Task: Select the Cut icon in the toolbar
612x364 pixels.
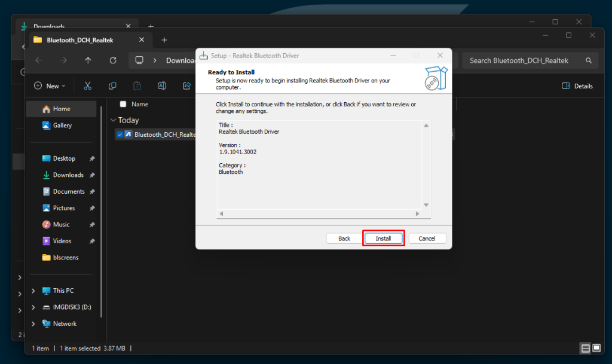Action: pyautogui.click(x=88, y=85)
